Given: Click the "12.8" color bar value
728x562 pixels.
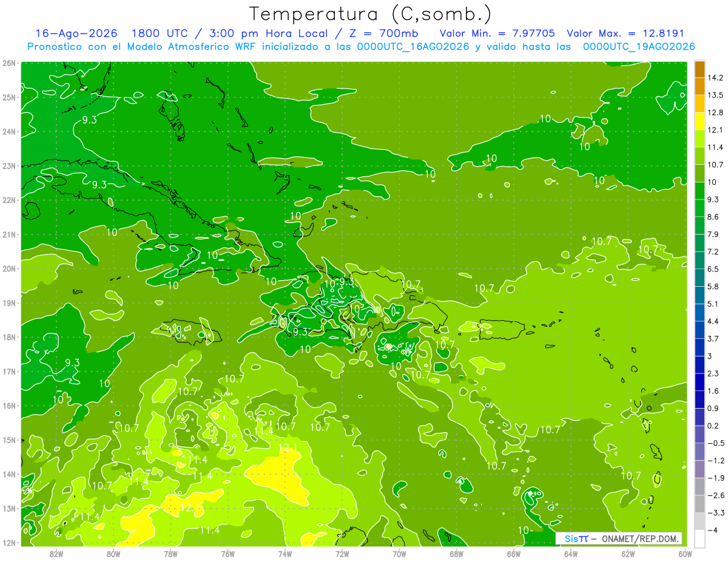Looking at the screenshot, I should (x=716, y=113).
